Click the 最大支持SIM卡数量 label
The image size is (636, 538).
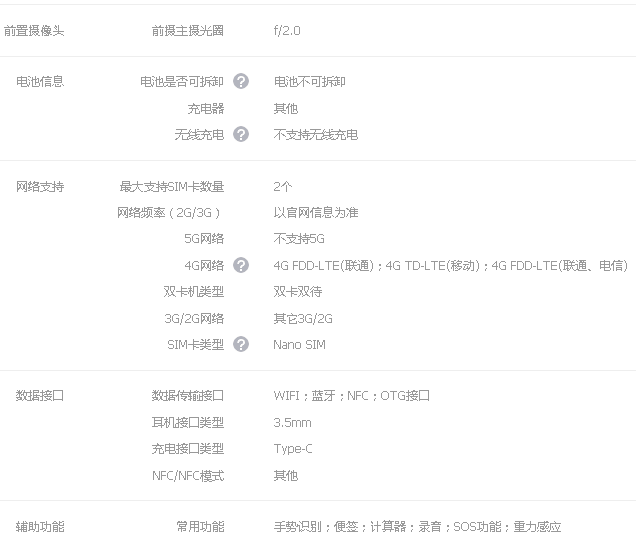[x=172, y=186]
